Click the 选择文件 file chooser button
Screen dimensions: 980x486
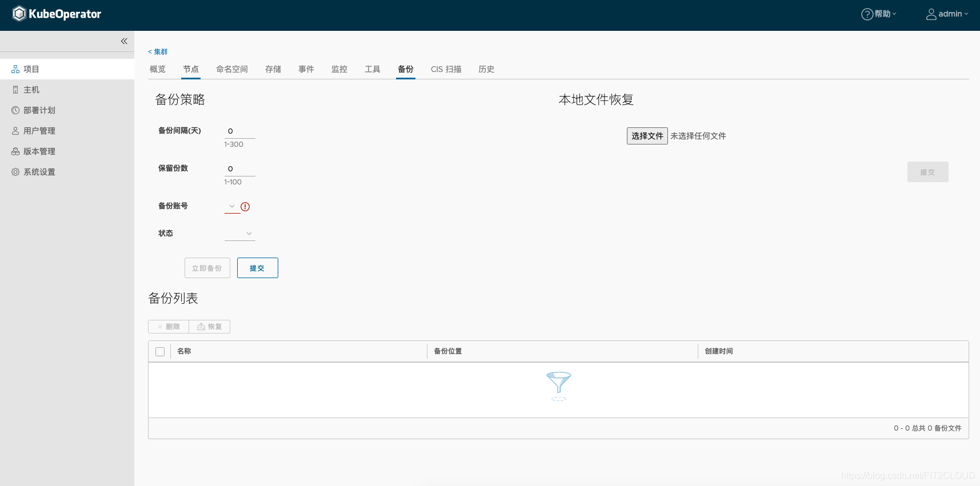(647, 136)
